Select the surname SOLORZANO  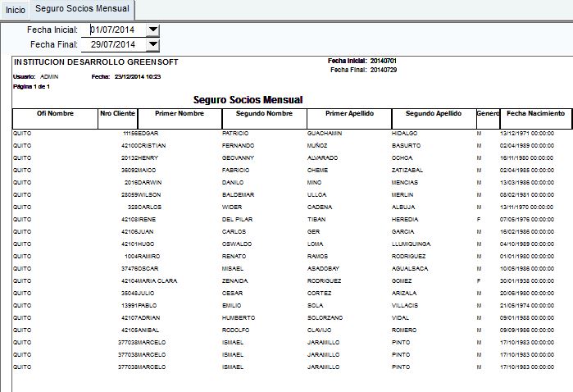click(325, 317)
